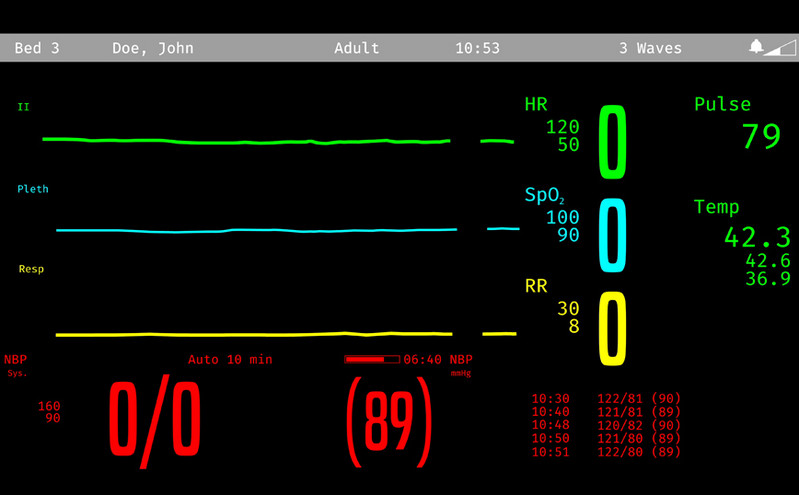Open the ECG lead II label
The width and height of the screenshot is (799, 495).
coord(23,107)
